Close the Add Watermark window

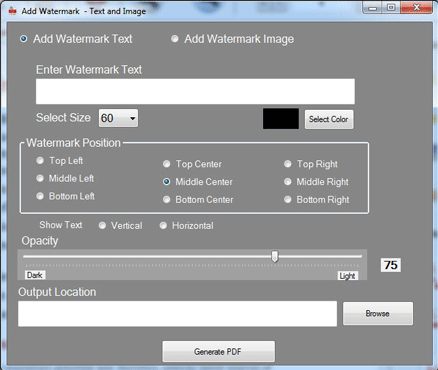417,8
